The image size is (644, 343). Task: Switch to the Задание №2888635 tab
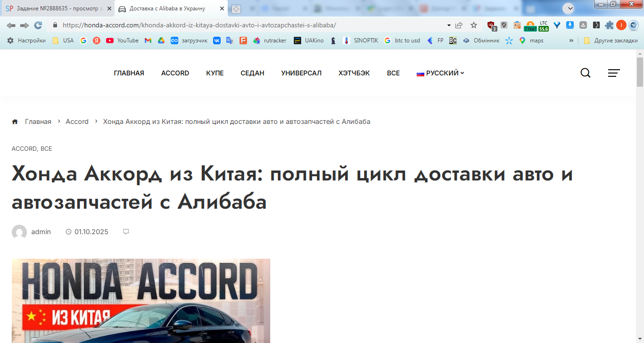click(x=58, y=8)
